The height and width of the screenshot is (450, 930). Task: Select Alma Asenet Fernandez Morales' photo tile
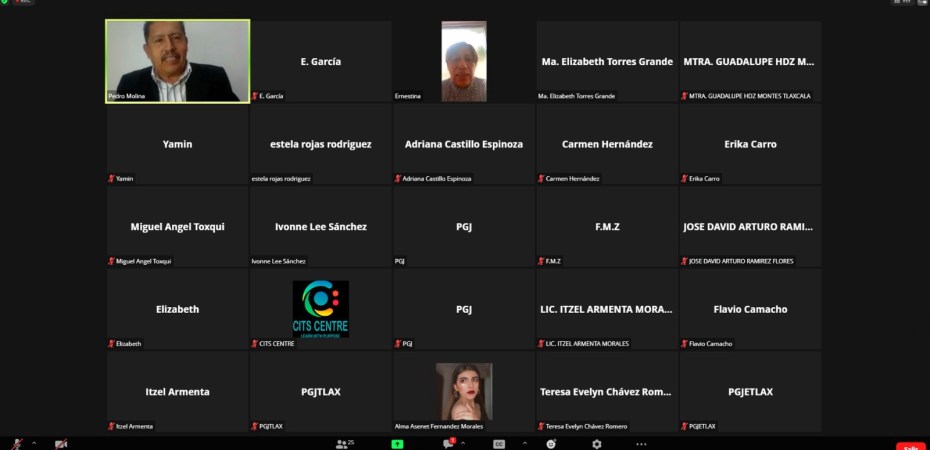[x=463, y=391]
